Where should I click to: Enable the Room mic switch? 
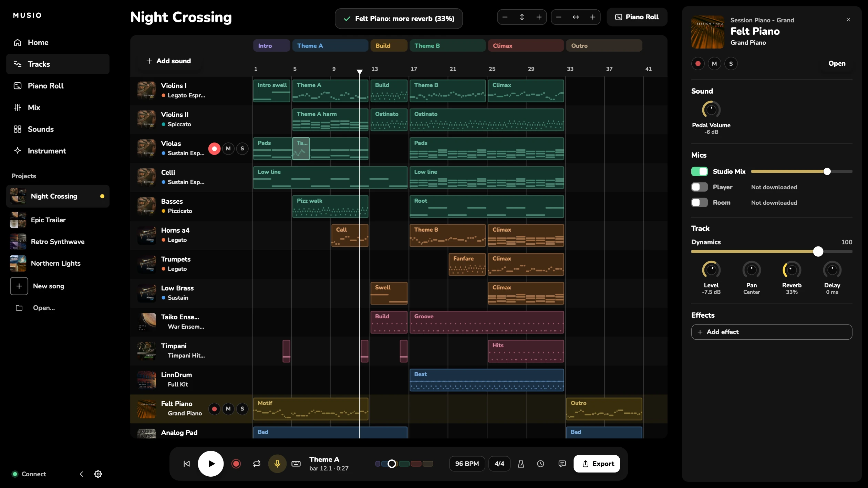[x=699, y=202]
